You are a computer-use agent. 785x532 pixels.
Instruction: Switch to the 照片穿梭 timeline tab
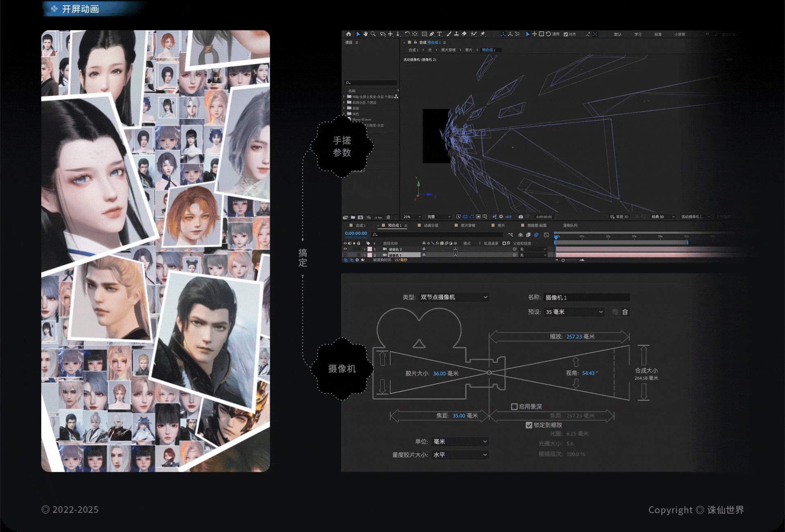(x=468, y=226)
